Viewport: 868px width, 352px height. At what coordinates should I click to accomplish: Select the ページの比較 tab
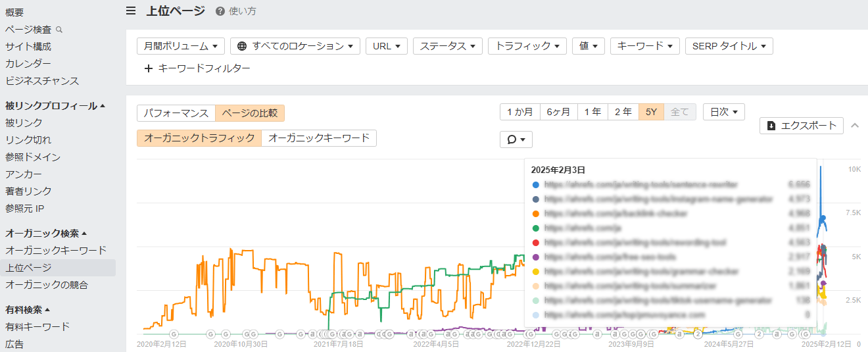pyautogui.click(x=250, y=113)
